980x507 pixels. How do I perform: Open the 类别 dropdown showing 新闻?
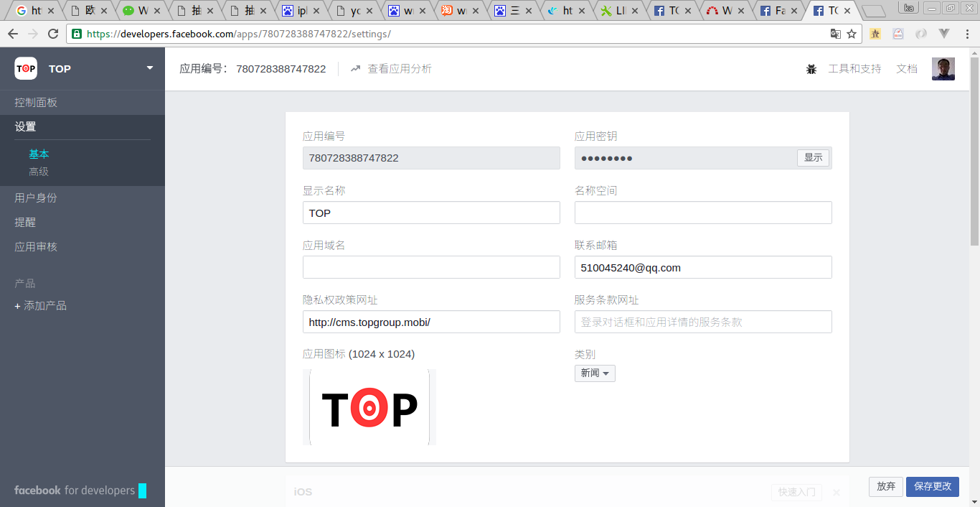click(x=594, y=373)
